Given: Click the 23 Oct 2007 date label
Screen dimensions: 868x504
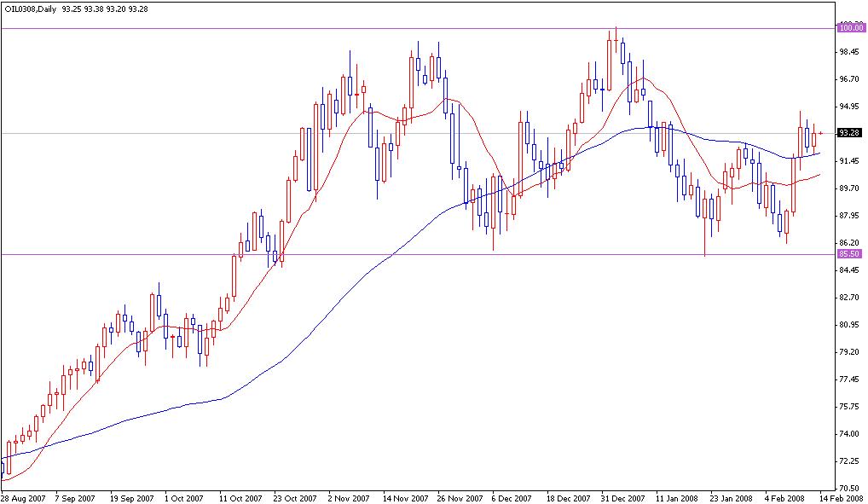Looking at the screenshot, I should pos(294,498).
